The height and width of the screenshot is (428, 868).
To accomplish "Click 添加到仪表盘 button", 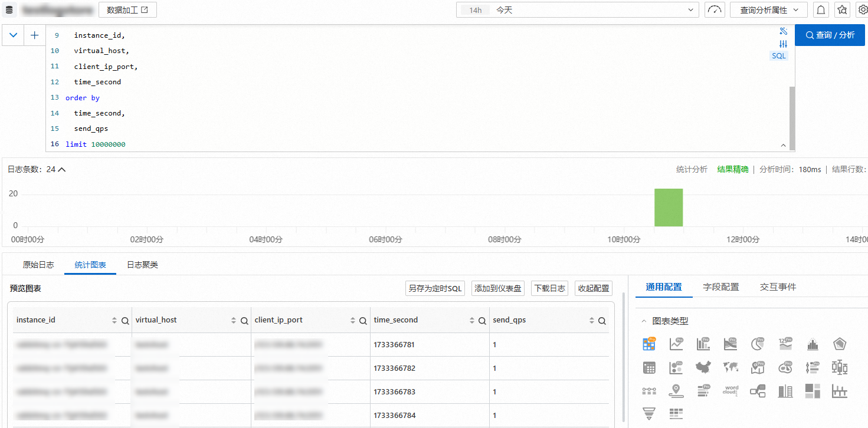I will point(498,288).
